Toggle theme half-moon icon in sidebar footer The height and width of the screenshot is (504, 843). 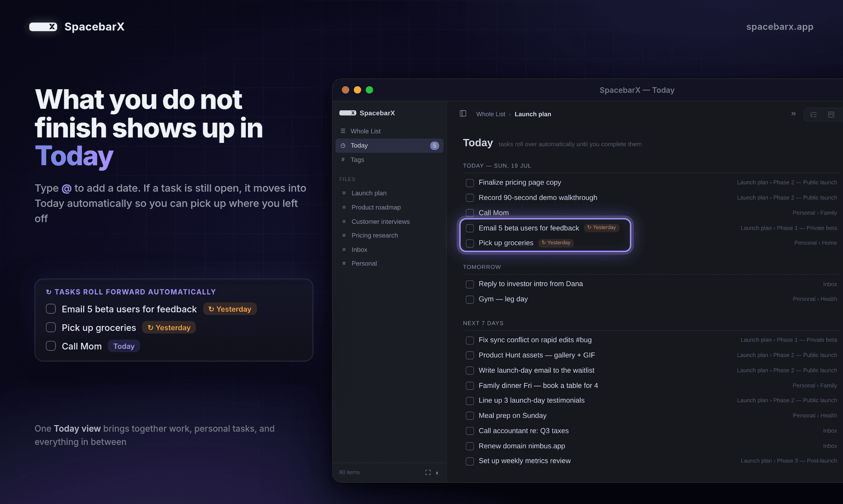437,473
